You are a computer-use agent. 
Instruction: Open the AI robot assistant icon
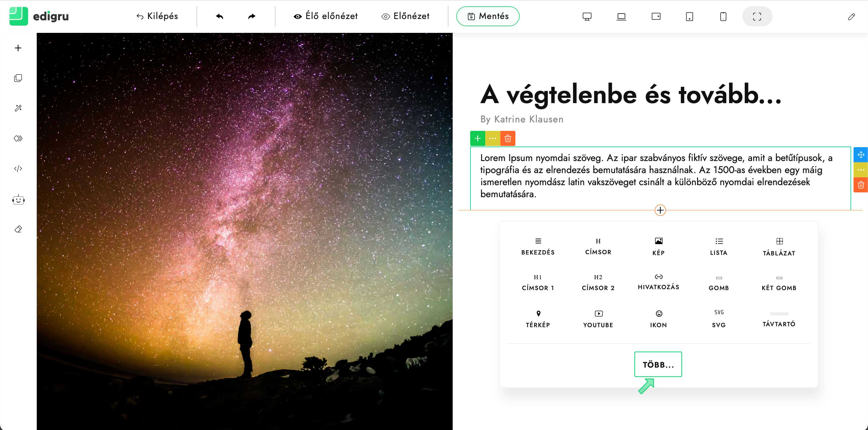[x=18, y=200]
